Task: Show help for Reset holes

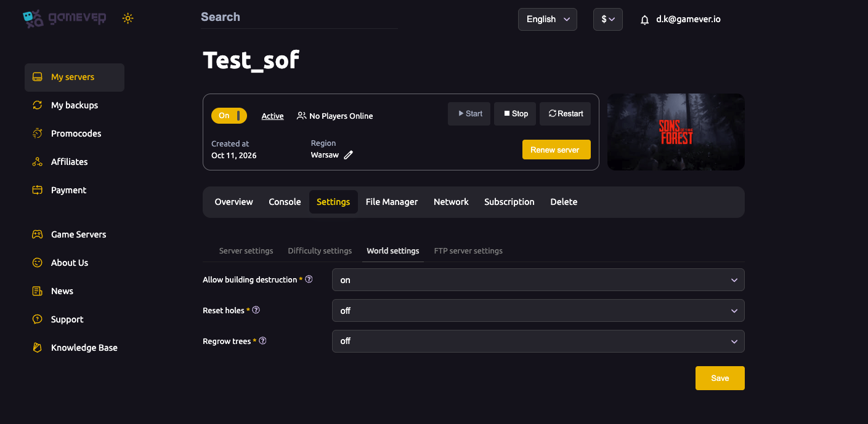Action: (x=256, y=310)
